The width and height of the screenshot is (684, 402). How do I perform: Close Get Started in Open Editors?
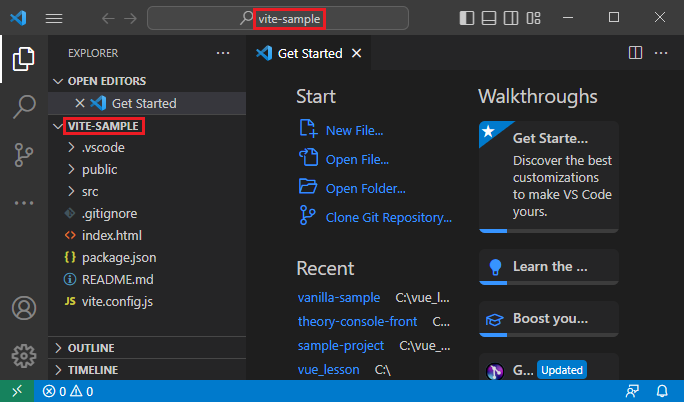pyautogui.click(x=80, y=103)
